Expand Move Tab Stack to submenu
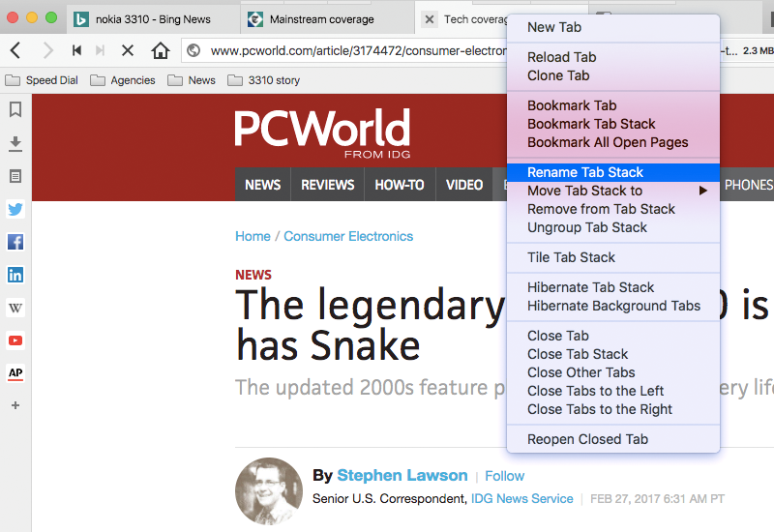Image resolution: width=774 pixels, height=532 pixels. [x=613, y=191]
